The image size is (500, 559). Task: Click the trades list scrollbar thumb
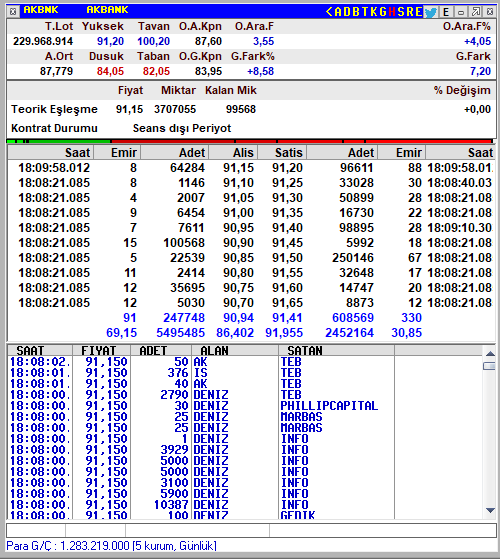[x=490, y=366]
